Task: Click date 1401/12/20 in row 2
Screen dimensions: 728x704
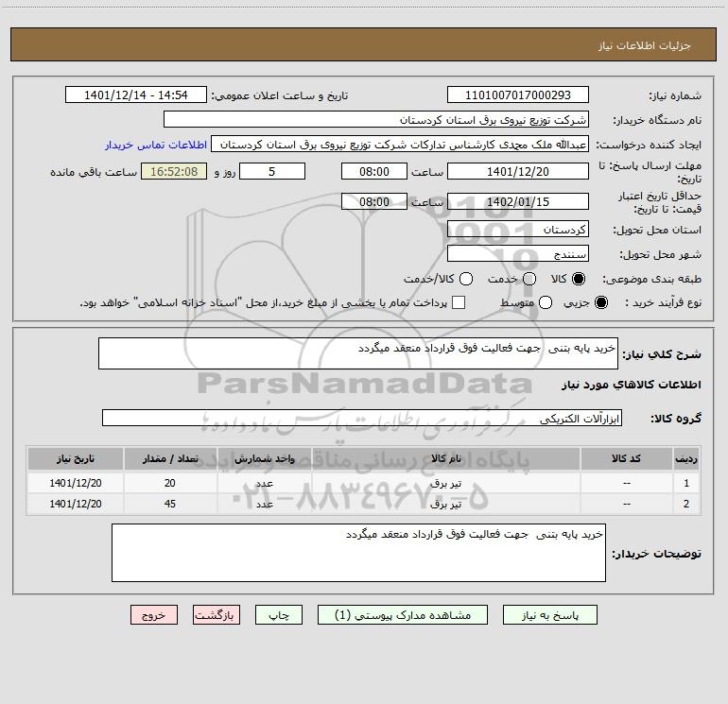Action: point(76,504)
